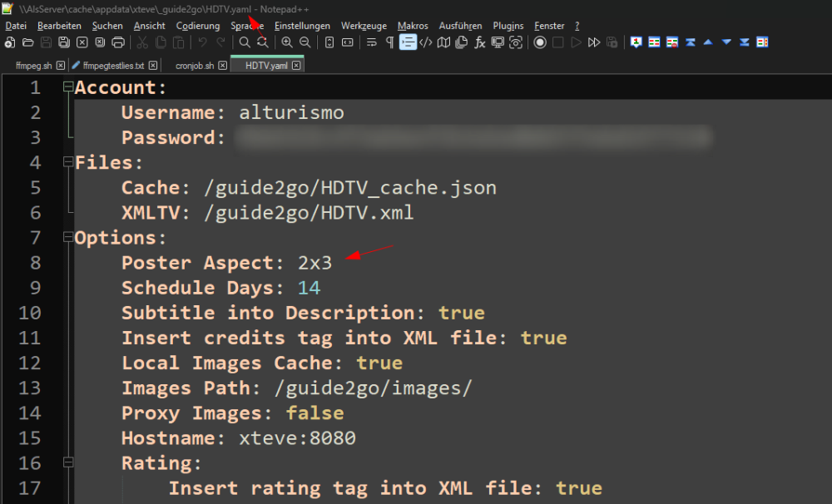Click the Schedule Days value 14

pos(309,288)
